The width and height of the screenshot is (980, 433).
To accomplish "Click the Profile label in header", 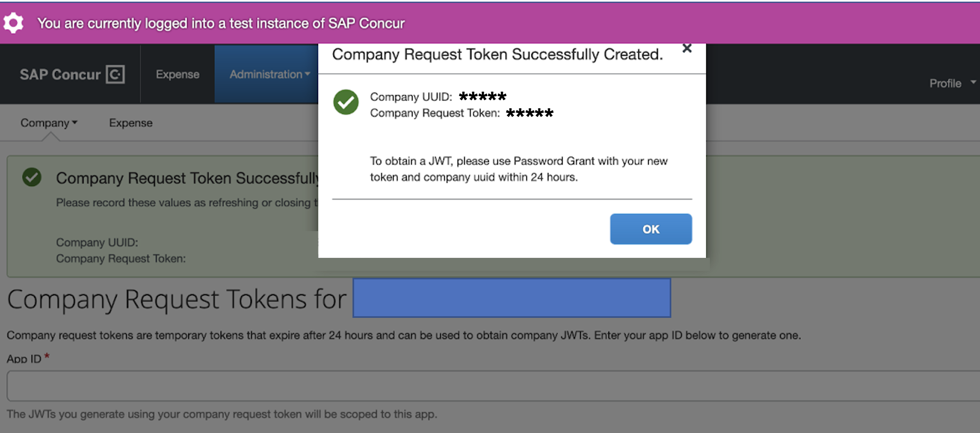I will (x=945, y=84).
